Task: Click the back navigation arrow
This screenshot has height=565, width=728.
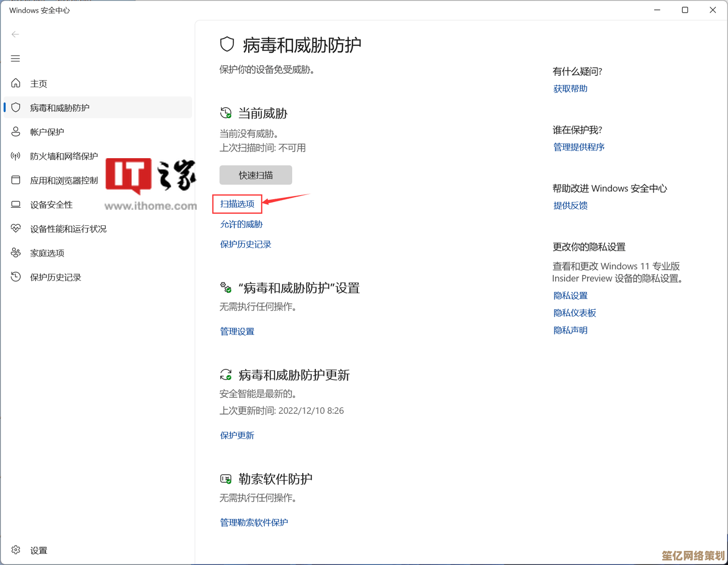Action: (15, 34)
